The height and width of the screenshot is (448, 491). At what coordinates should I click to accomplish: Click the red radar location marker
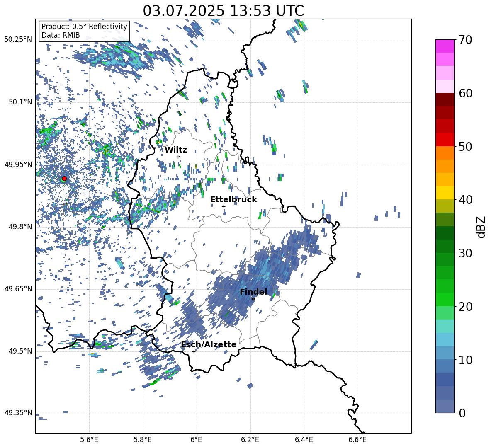(64, 179)
